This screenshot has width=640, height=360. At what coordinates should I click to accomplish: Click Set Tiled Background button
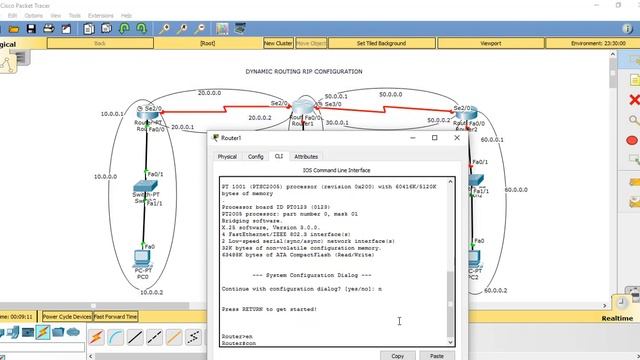tap(382, 43)
